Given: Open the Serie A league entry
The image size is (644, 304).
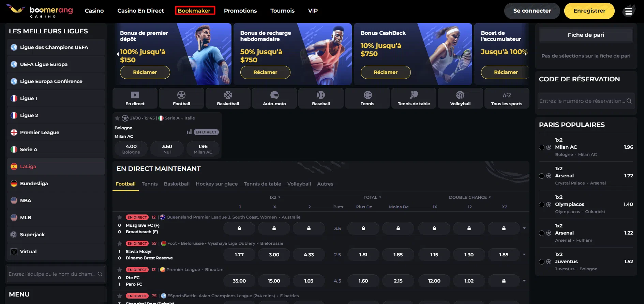Looking at the screenshot, I should pyautogui.click(x=56, y=149).
